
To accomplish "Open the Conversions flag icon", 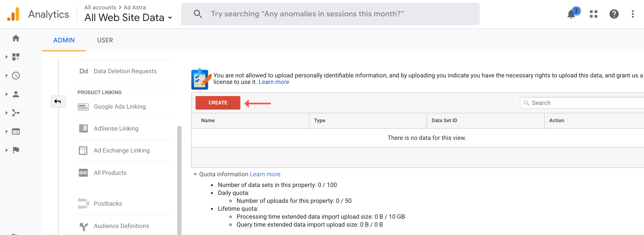I will pyautogui.click(x=16, y=150).
